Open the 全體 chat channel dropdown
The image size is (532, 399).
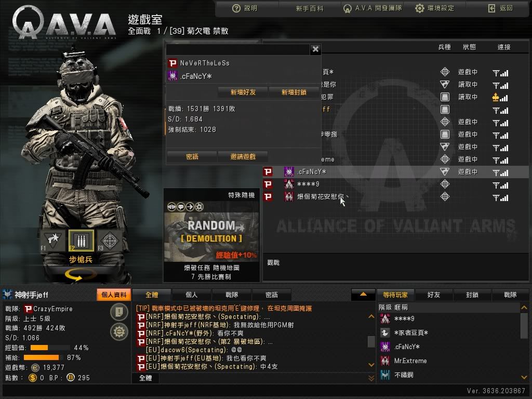145,378
